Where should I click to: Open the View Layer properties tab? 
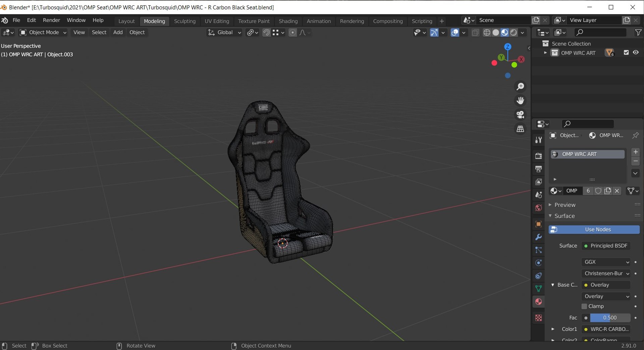[538, 182]
